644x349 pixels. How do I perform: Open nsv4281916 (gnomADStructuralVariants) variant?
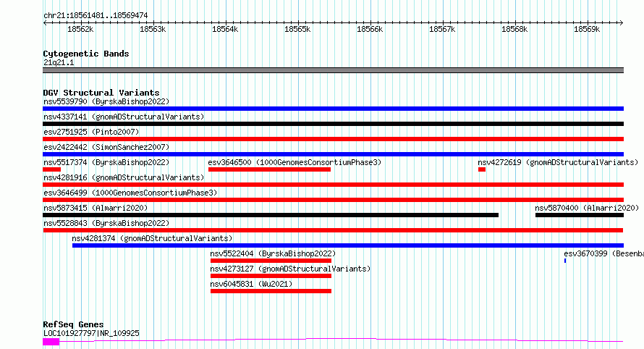pyautogui.click(x=124, y=177)
